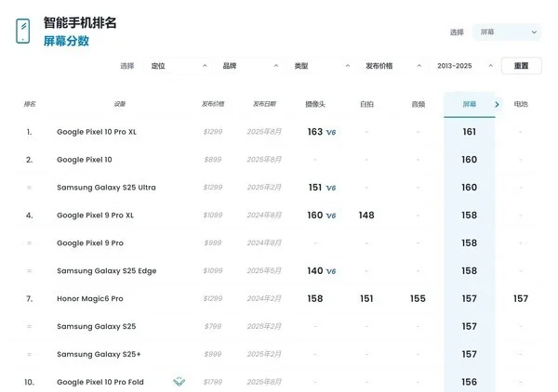558x392 pixels.
Task: Click the smartphone icon beside the title
Action: click(22, 32)
